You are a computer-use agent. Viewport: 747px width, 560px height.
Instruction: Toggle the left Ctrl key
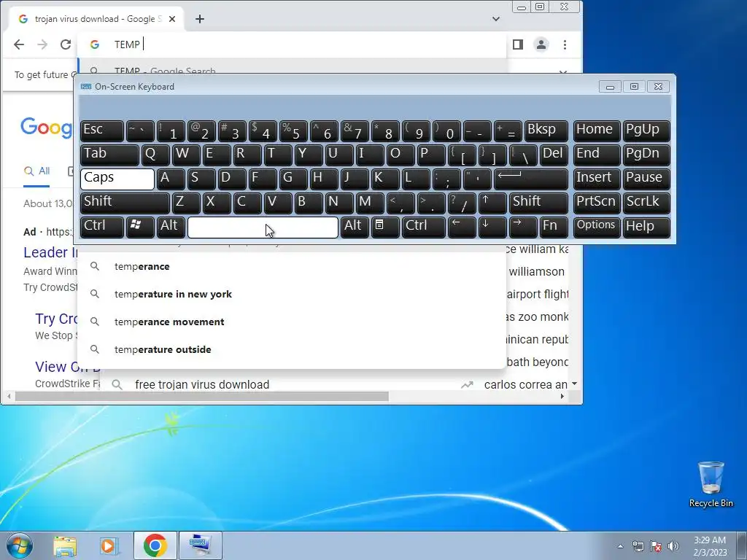(102, 227)
